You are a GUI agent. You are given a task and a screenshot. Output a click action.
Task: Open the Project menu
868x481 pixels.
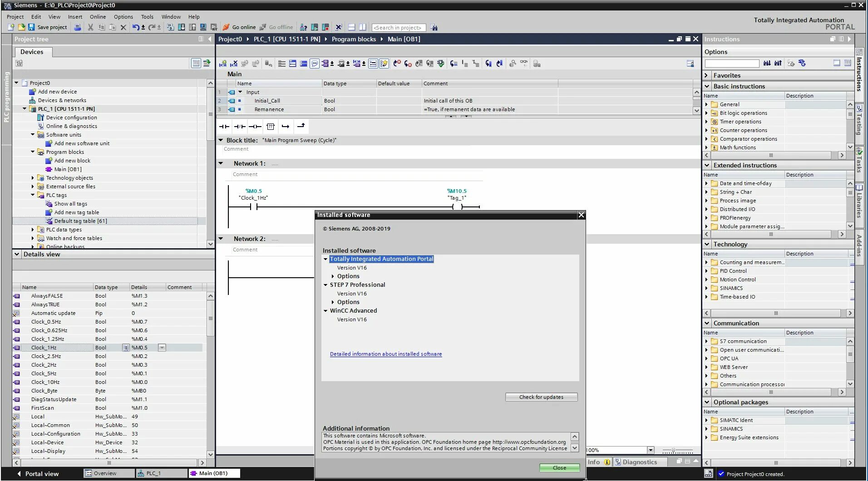(15, 17)
